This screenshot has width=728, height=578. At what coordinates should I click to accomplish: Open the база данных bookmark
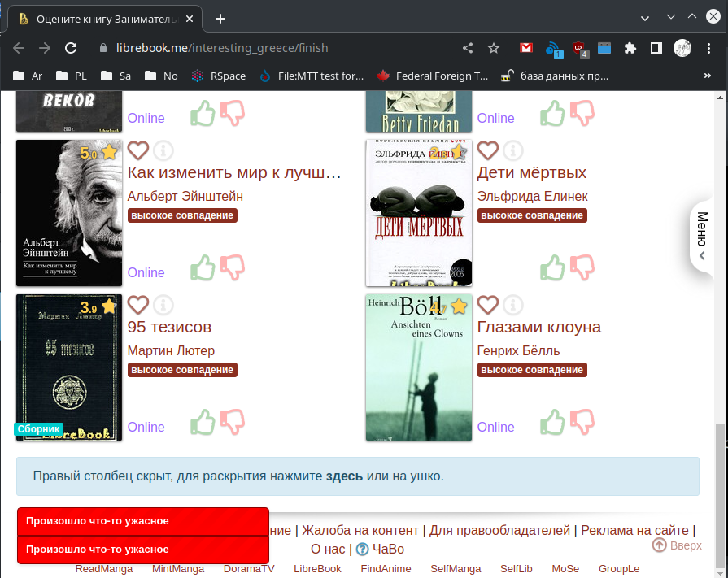pos(555,76)
